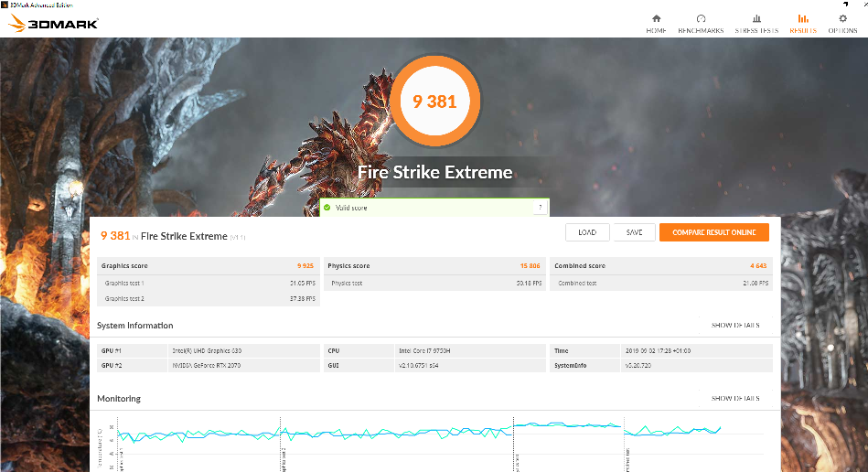
Task: Click NVIDIA GeForce RTX 2070 value
Action: coord(206,365)
